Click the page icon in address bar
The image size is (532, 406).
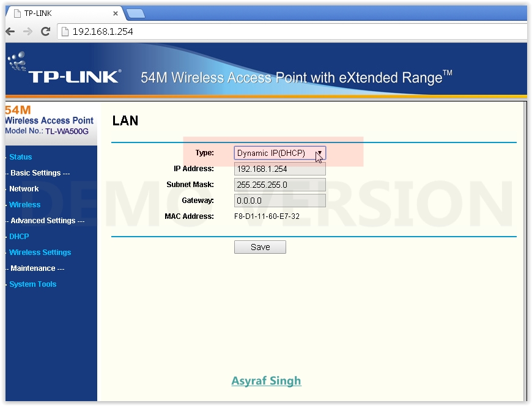click(65, 32)
